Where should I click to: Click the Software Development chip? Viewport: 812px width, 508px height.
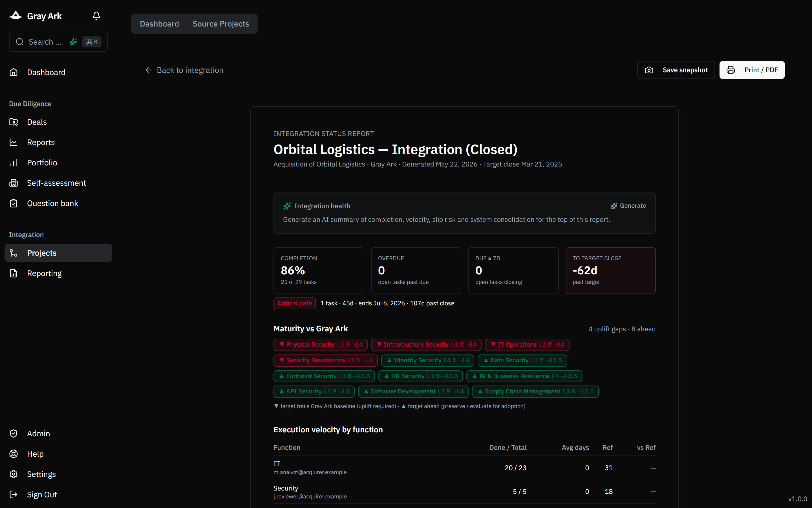(413, 391)
